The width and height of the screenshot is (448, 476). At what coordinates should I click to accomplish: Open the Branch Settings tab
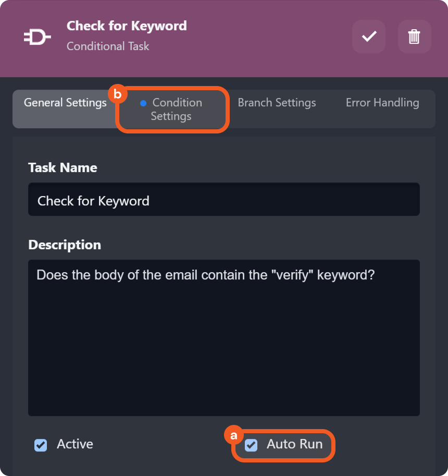(x=277, y=103)
